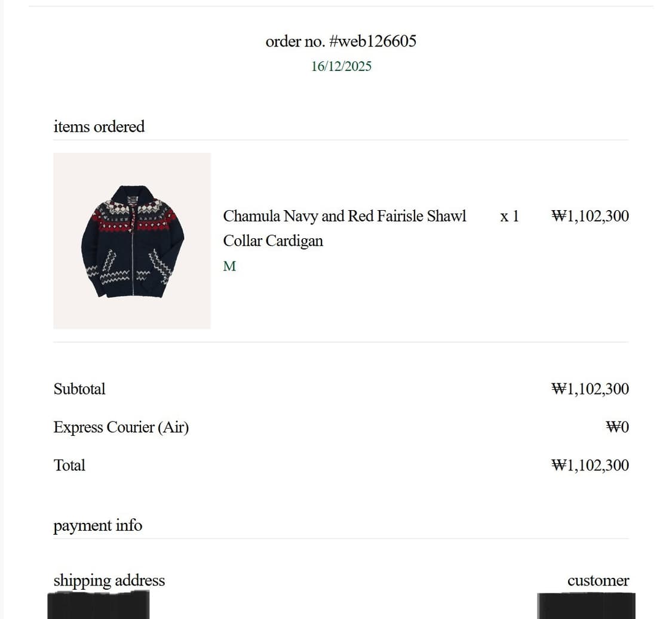Click the payment info heading
This screenshot has width=672, height=619.
(x=98, y=526)
